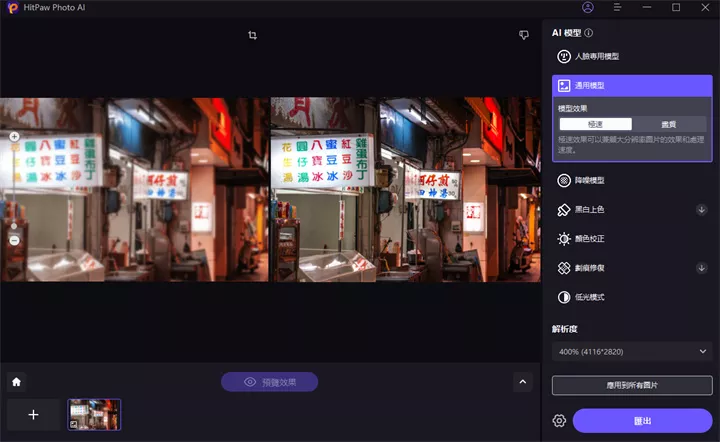Maximize the HitPaw window
Viewport: 720px width, 442px height.
[x=676, y=7]
